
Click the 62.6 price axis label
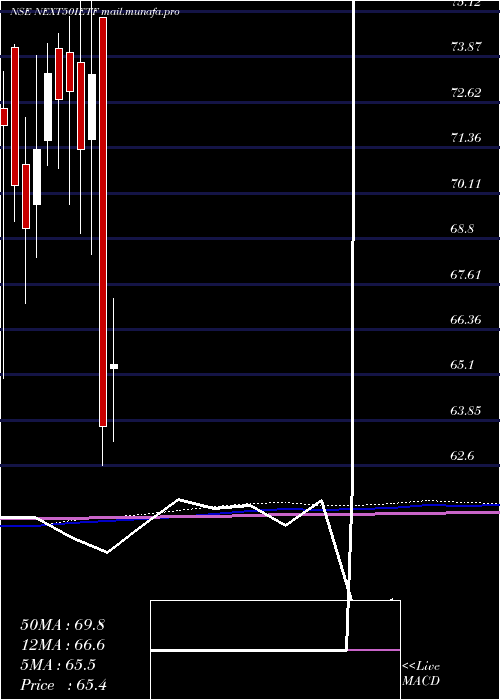click(462, 456)
